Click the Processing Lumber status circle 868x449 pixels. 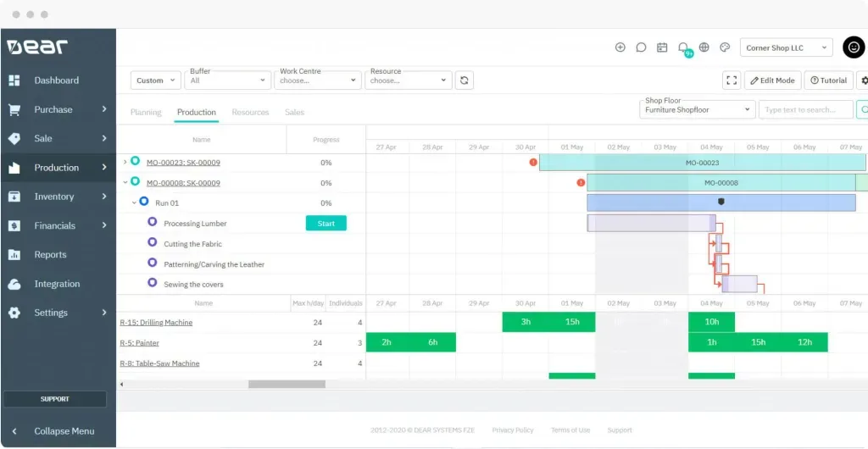click(153, 222)
